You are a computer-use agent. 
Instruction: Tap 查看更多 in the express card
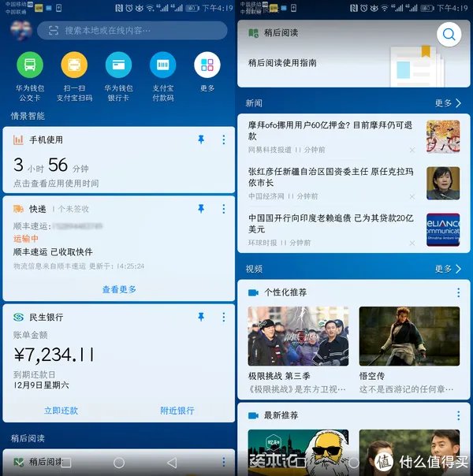(x=119, y=289)
